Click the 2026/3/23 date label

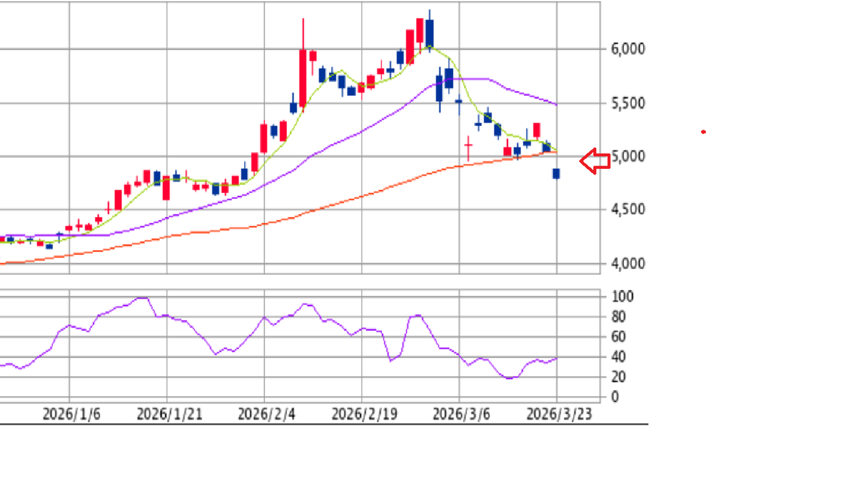coord(558,415)
